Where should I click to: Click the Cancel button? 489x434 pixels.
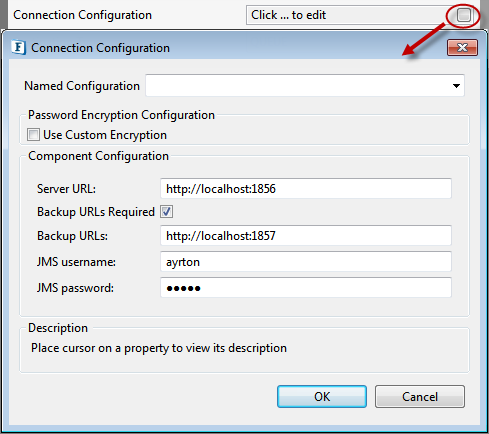coord(420,397)
